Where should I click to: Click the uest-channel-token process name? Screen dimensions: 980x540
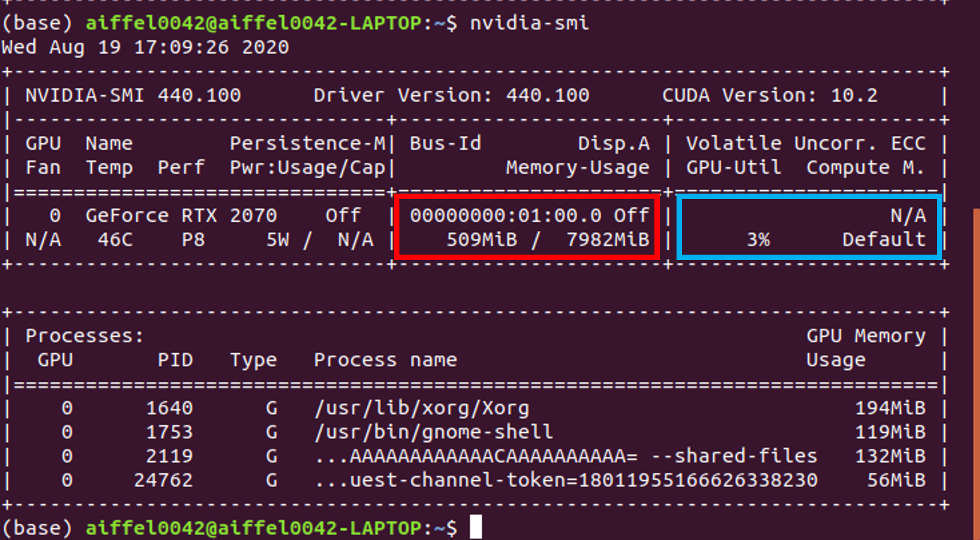tap(566, 480)
